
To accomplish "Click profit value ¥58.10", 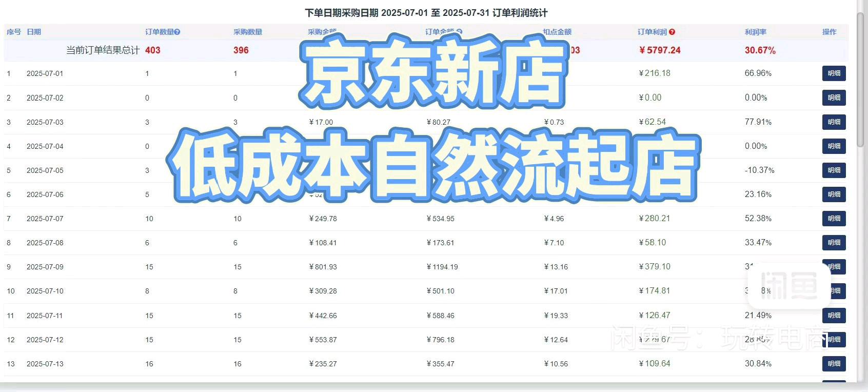I will pos(653,243).
